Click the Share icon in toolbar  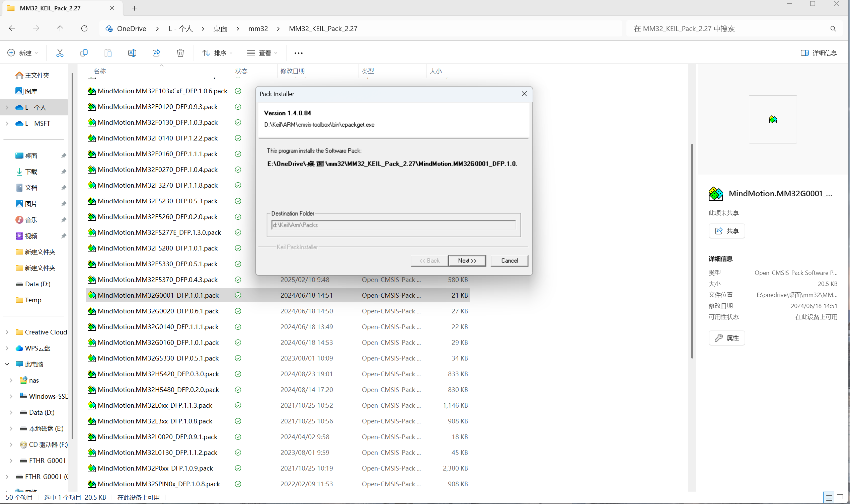click(156, 53)
